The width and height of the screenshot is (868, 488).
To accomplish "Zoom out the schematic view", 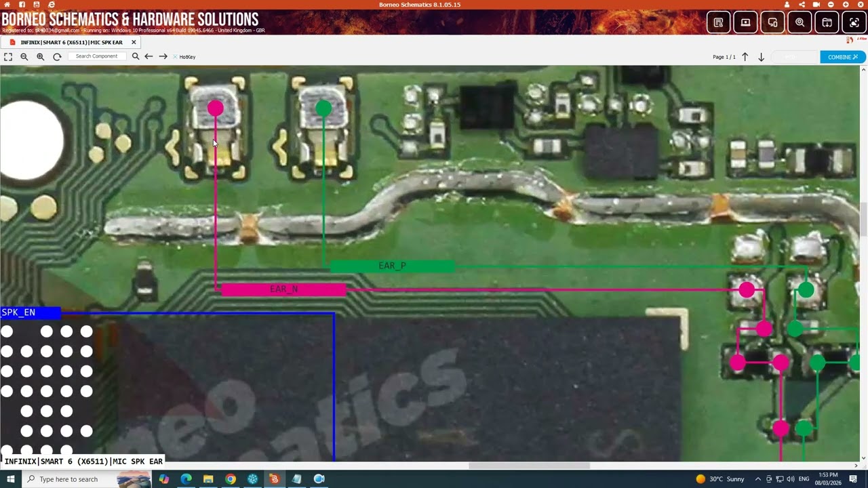I will [24, 57].
